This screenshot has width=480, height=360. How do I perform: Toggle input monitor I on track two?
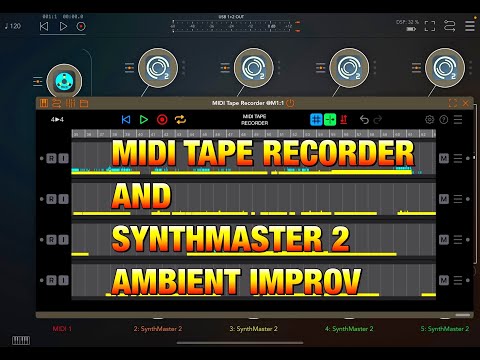coord(64,199)
